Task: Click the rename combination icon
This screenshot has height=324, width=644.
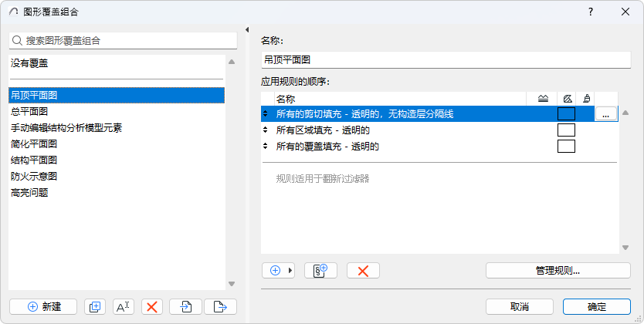Action: 124,307
